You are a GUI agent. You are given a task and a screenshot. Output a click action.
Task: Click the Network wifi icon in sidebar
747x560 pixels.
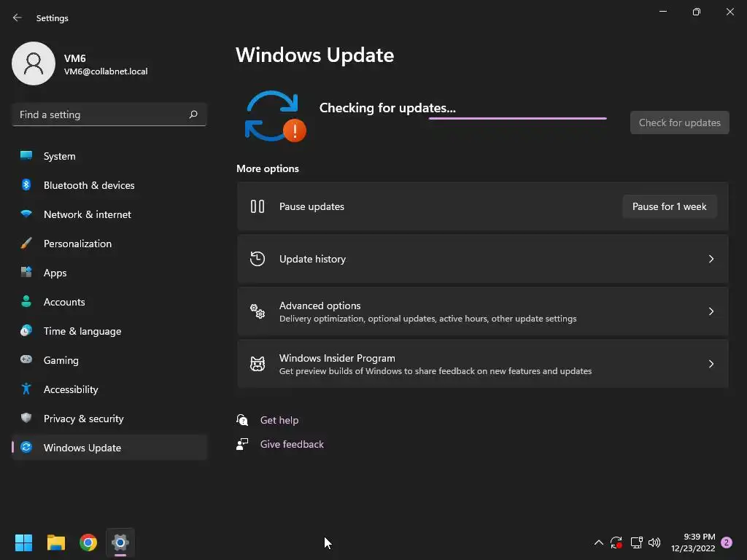coord(26,214)
